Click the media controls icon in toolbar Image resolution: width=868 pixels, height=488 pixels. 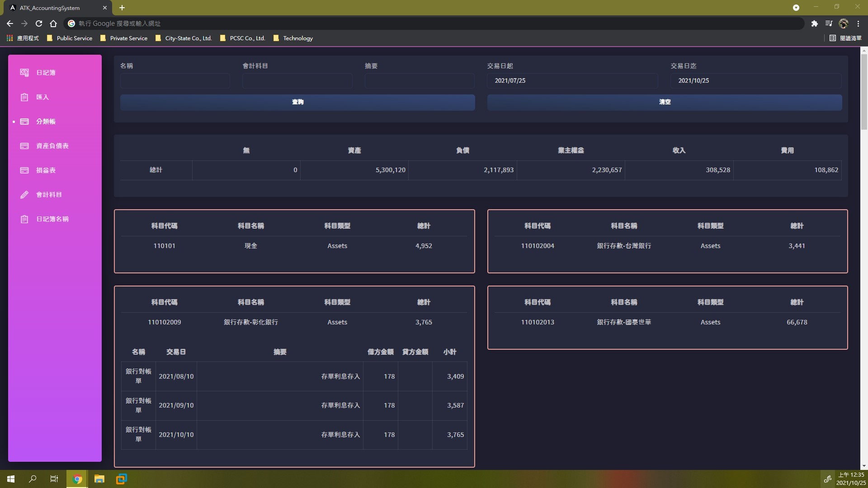pos(829,23)
